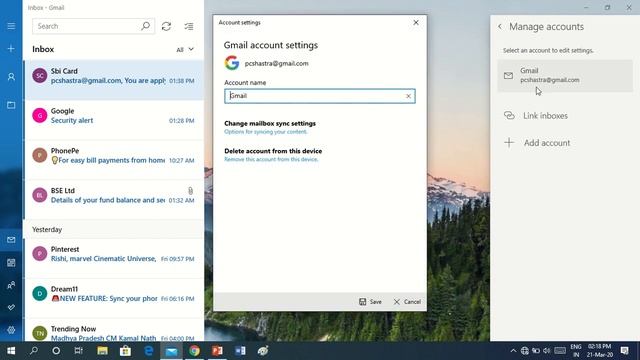Click Link inboxes

(x=536, y=116)
